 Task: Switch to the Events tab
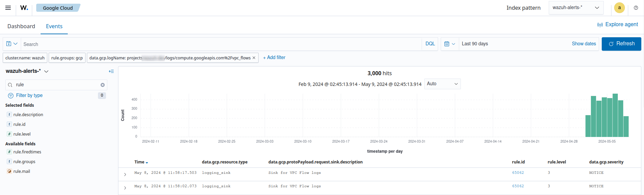tap(54, 26)
